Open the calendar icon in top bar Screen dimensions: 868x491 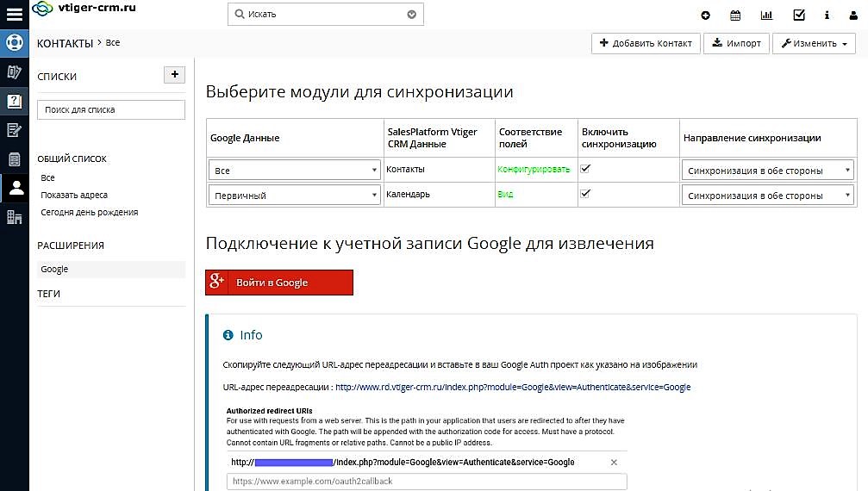point(735,15)
